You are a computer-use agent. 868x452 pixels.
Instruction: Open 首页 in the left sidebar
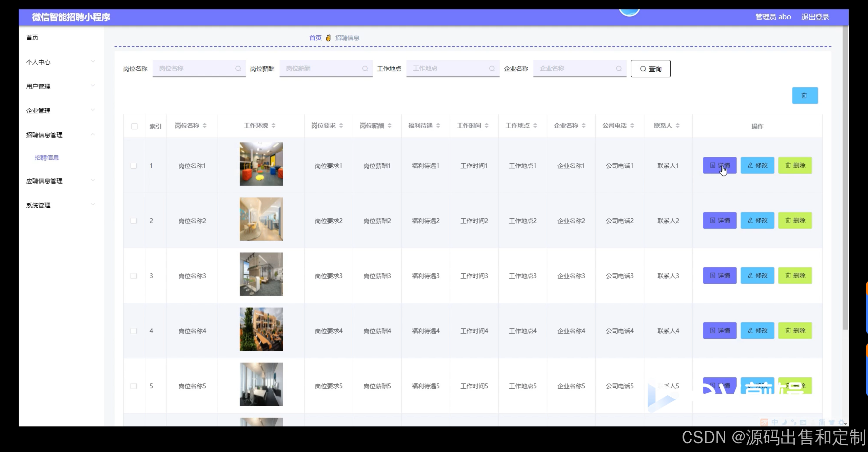(32, 37)
